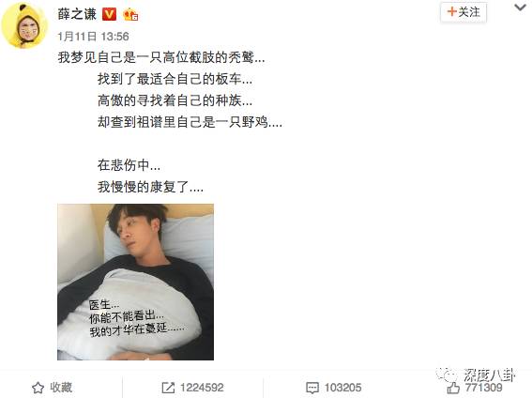Click the 771309 likes count
Image resolution: width=532 pixels, height=398 pixels.
[483, 388]
